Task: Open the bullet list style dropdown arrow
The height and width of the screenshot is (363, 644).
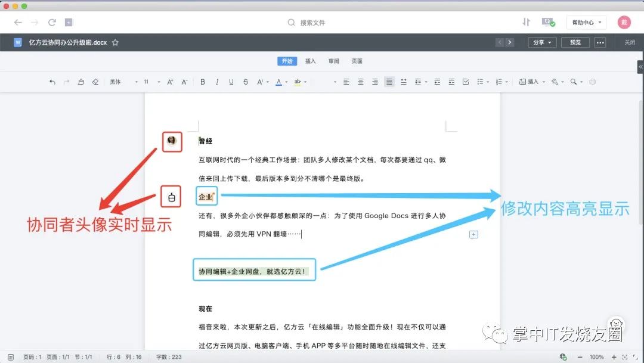Action: [488, 82]
